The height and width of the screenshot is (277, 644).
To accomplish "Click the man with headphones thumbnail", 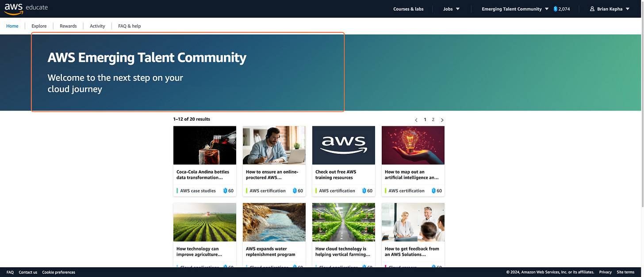I will pos(274,145).
